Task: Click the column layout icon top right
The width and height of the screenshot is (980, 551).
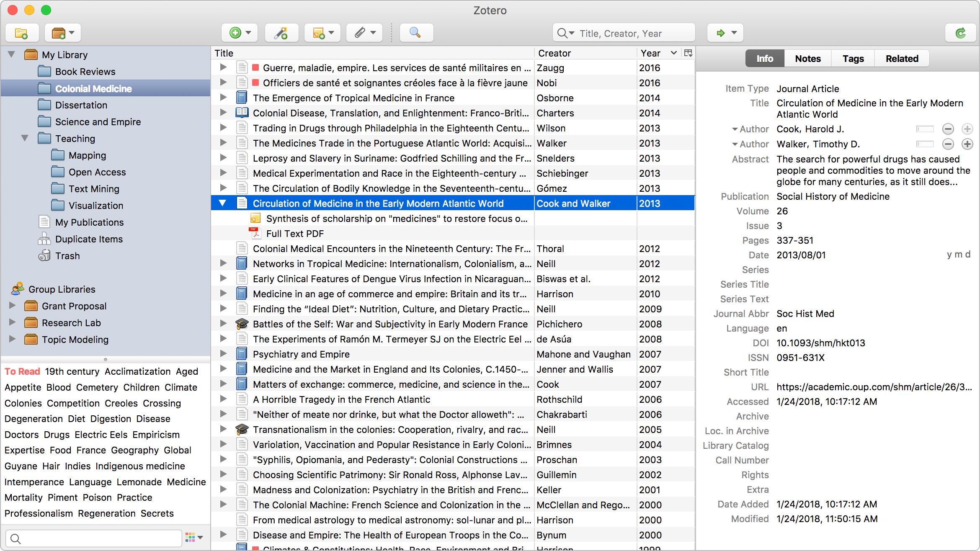Action: coord(688,53)
